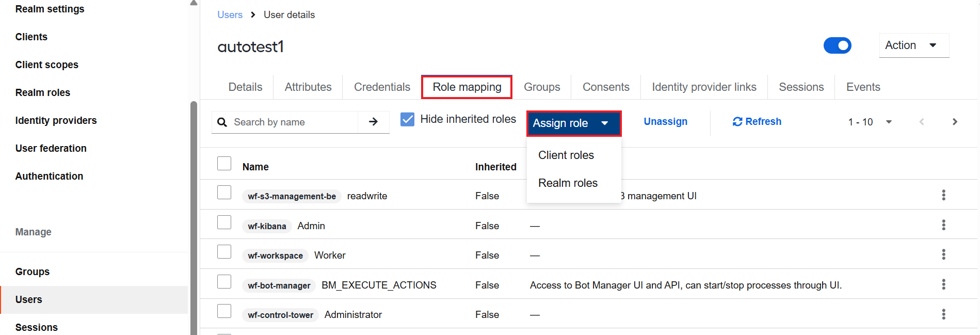Open kebab menu for wf-control-tower row
The image size is (980, 335).
click(943, 314)
